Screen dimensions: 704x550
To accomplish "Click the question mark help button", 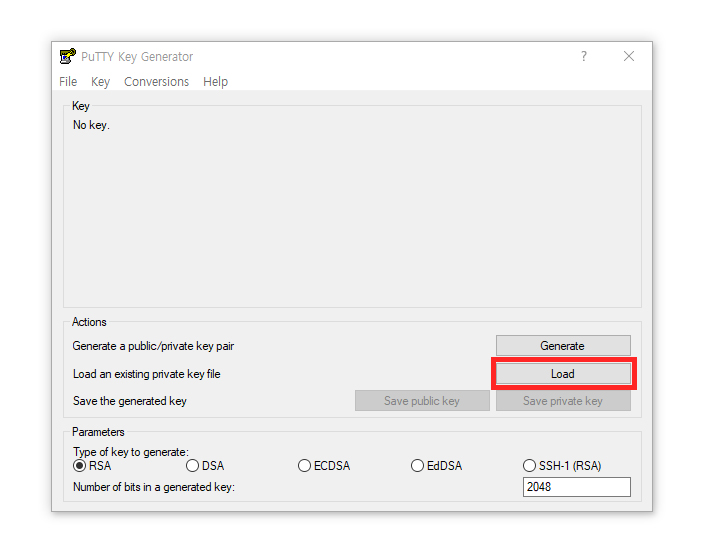I will pyautogui.click(x=584, y=56).
